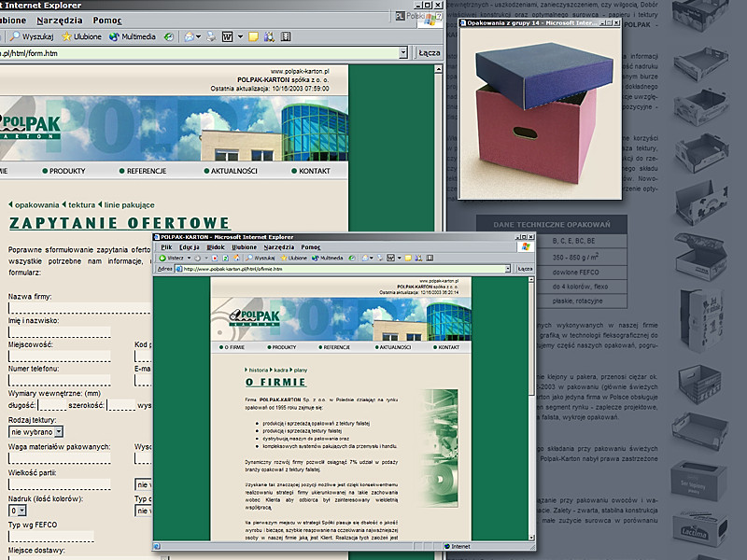Open History icon in POLPAK-KARTON window toolbar
This screenshot has height=560, width=747.
coord(352,259)
